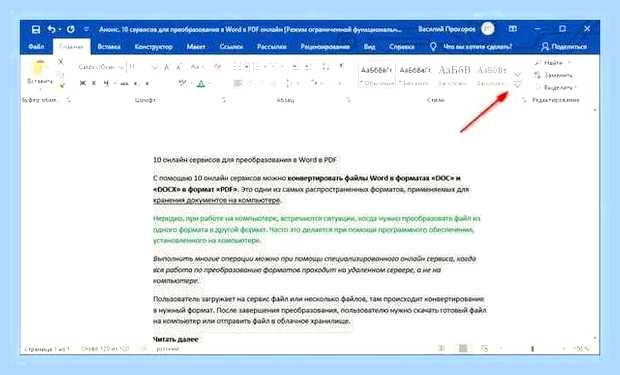Click the decrease font size icon
The image size is (620, 375).
coord(179,67)
